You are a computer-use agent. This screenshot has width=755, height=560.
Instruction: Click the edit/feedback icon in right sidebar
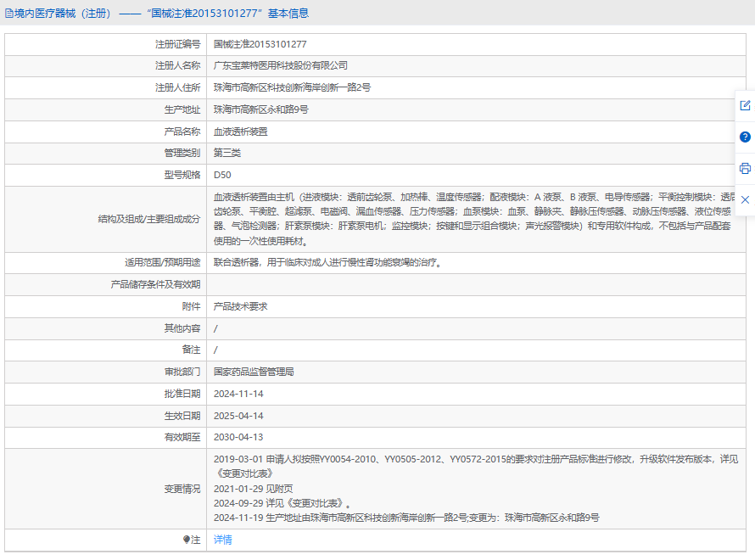tap(745, 105)
